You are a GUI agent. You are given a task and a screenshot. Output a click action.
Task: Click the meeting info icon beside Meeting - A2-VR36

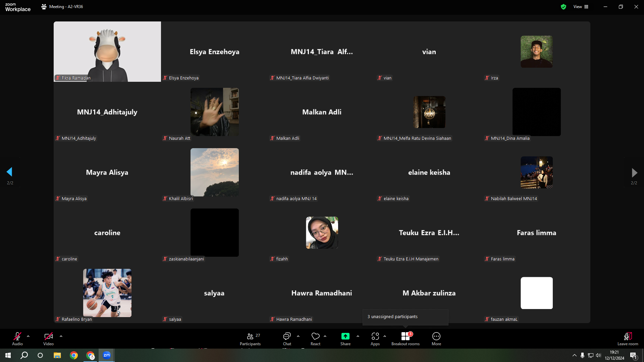(x=44, y=7)
